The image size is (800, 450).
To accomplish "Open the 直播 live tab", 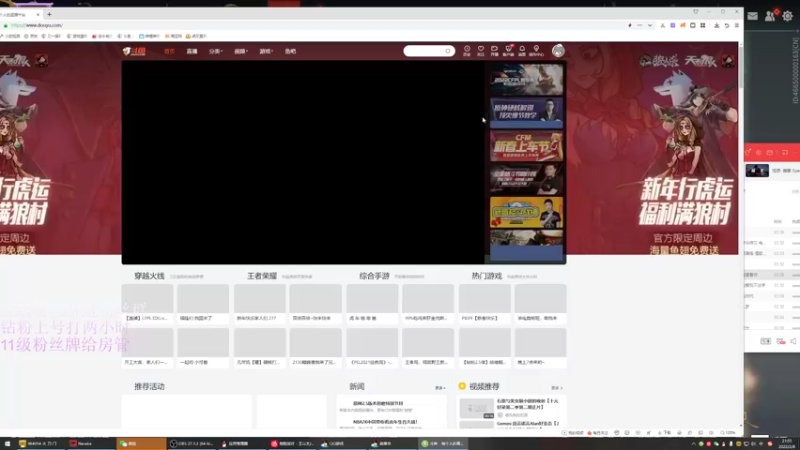I will [192, 52].
